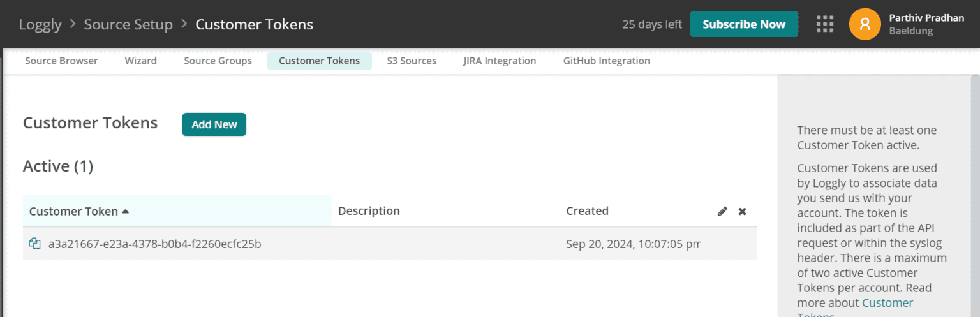Open the JIRA Integration tab

500,61
